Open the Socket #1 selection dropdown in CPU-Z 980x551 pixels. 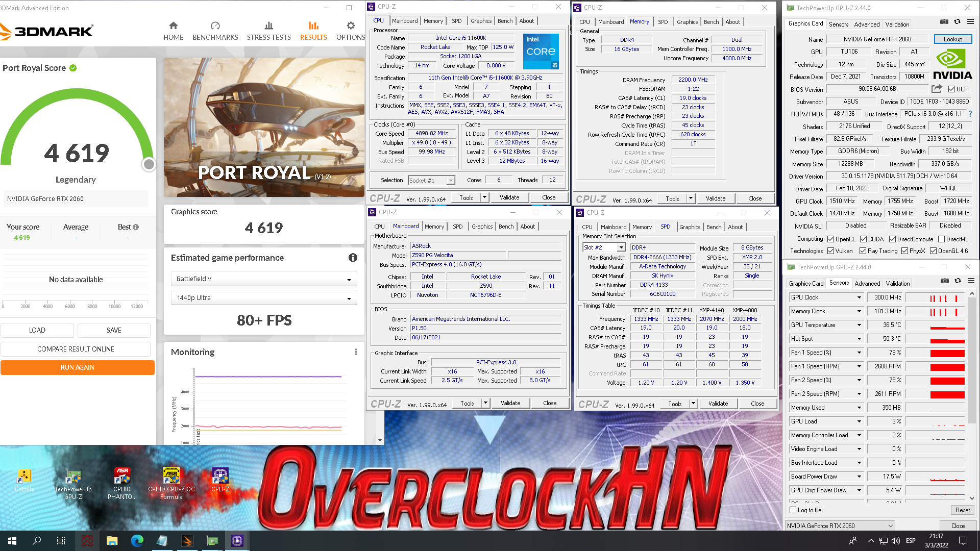point(431,180)
